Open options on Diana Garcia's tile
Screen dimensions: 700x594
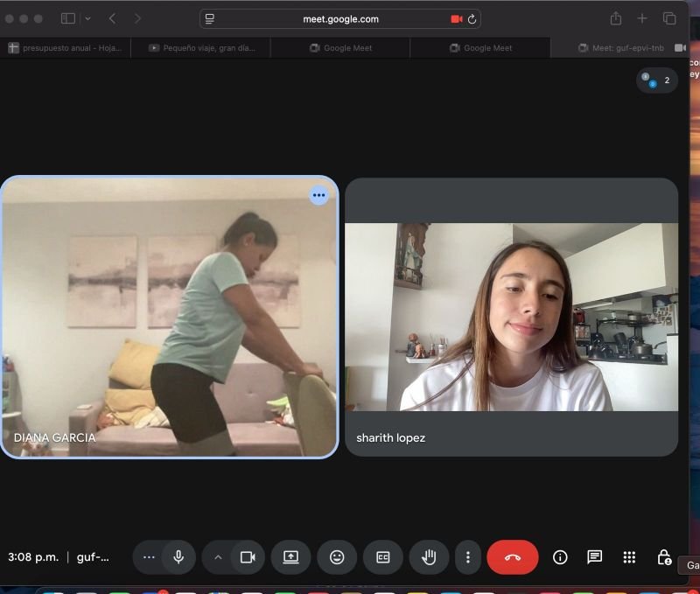319,195
